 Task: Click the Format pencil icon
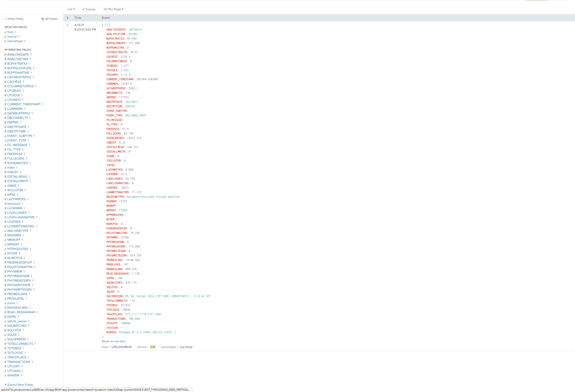(84, 9)
